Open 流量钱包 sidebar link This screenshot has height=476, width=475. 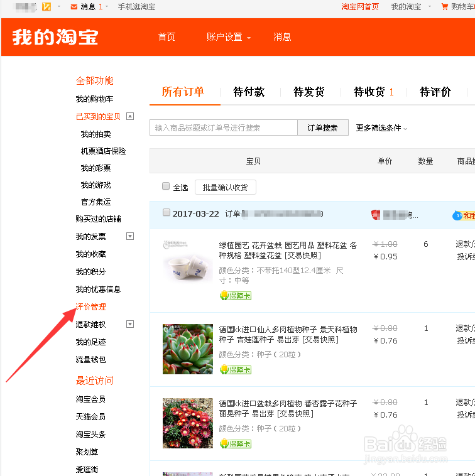91,360
